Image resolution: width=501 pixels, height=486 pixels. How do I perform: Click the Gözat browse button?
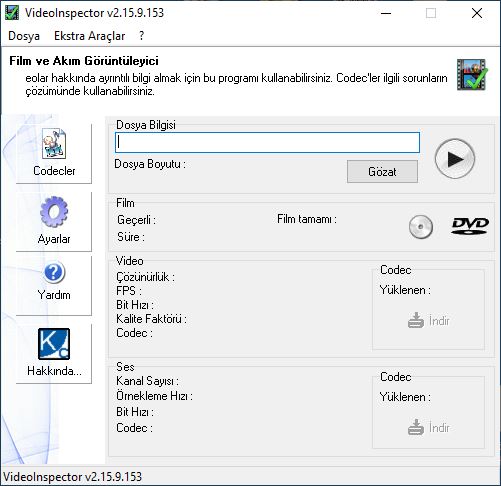(382, 172)
